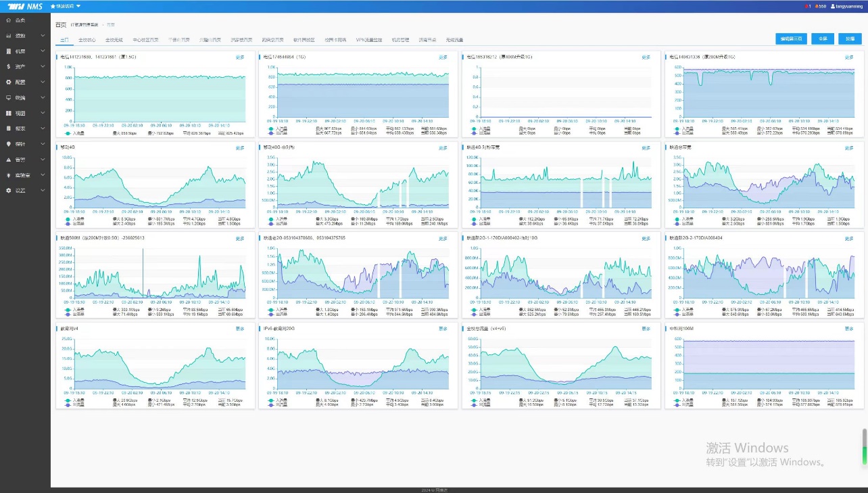868x493 pixels.
Task: Toggle 入流量 legend in 电信174844864 chart
Action: pyautogui.click(x=279, y=128)
